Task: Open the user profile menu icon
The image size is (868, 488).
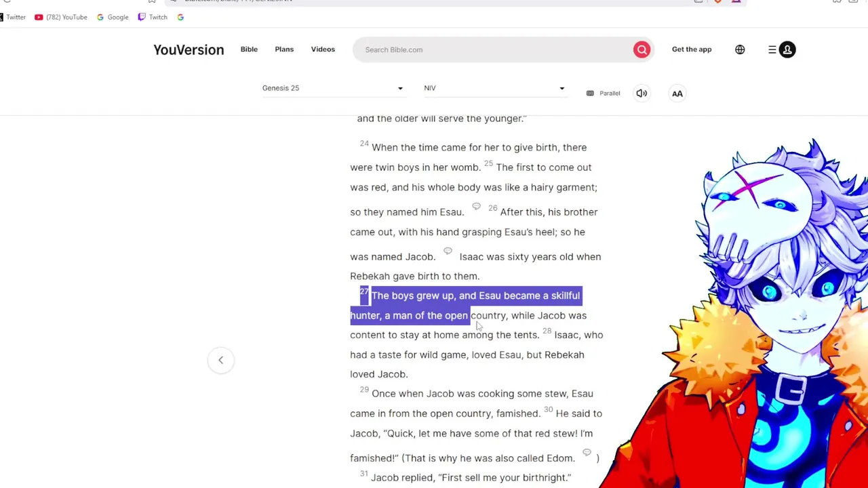Action: 787,49
